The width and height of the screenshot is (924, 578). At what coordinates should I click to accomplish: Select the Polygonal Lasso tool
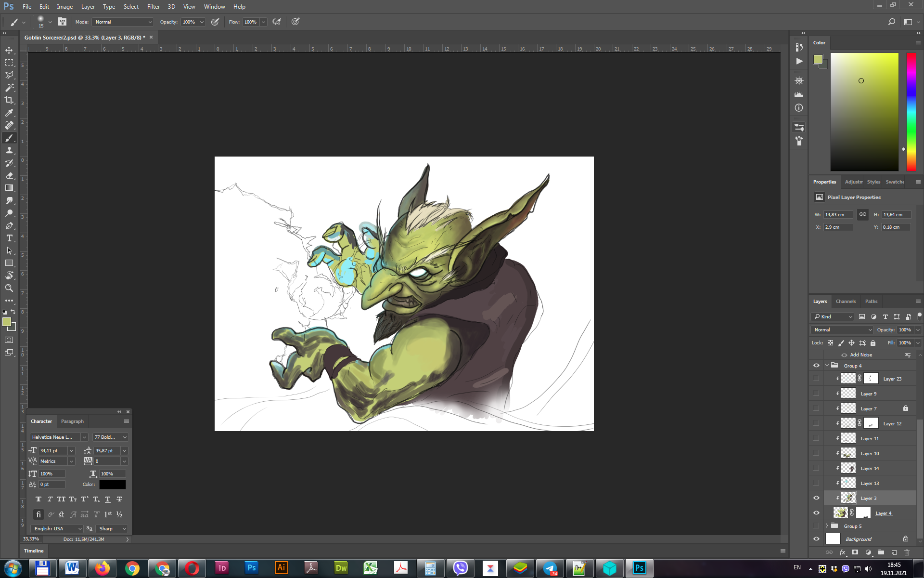(9, 75)
